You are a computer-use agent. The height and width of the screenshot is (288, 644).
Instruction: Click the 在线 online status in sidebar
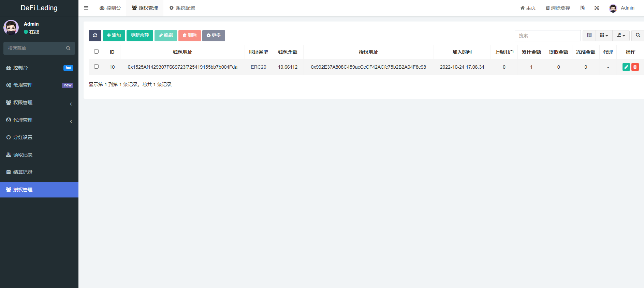pos(31,32)
